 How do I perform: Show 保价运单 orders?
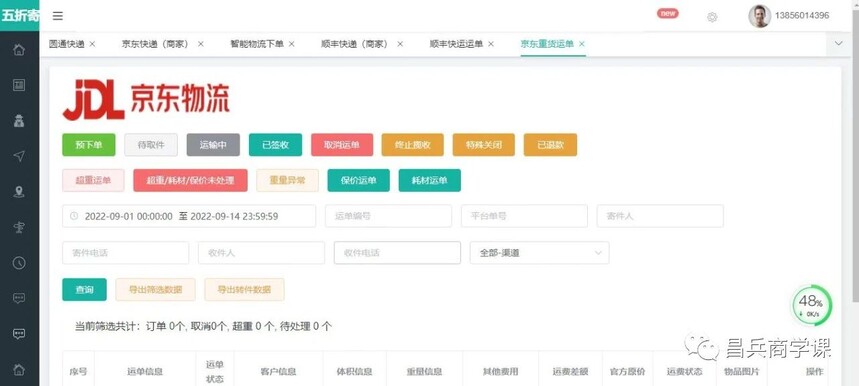[359, 180]
